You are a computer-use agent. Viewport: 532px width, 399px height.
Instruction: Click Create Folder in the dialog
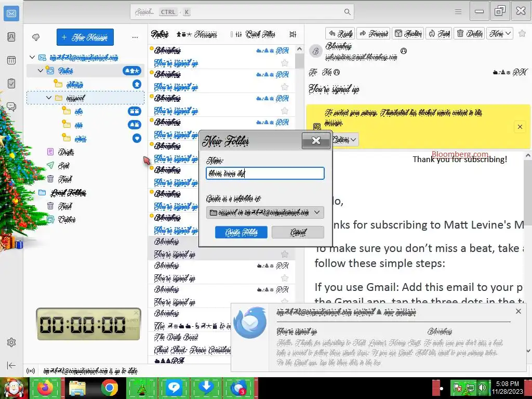tap(241, 232)
